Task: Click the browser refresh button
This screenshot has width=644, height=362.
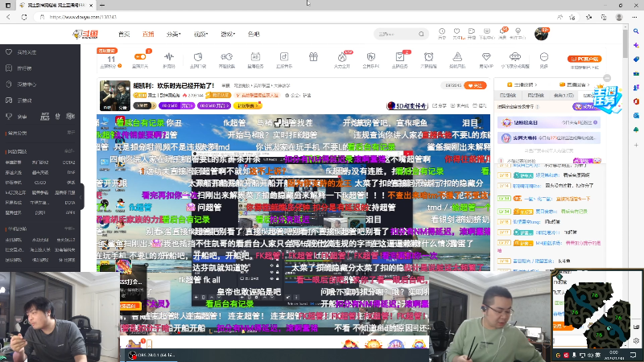Action: click(24, 17)
